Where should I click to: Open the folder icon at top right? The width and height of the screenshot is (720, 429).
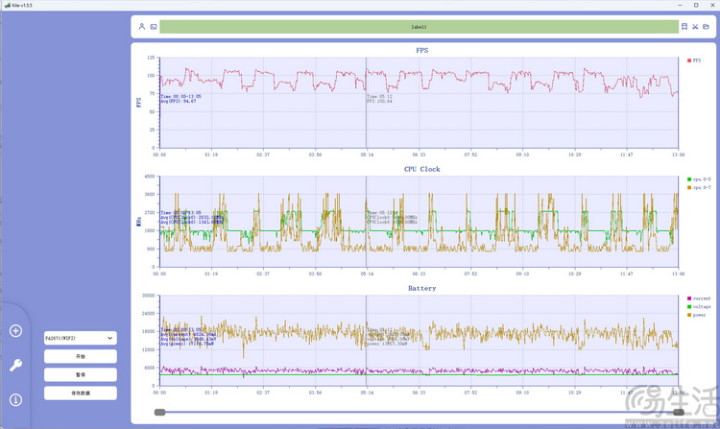coord(706,27)
